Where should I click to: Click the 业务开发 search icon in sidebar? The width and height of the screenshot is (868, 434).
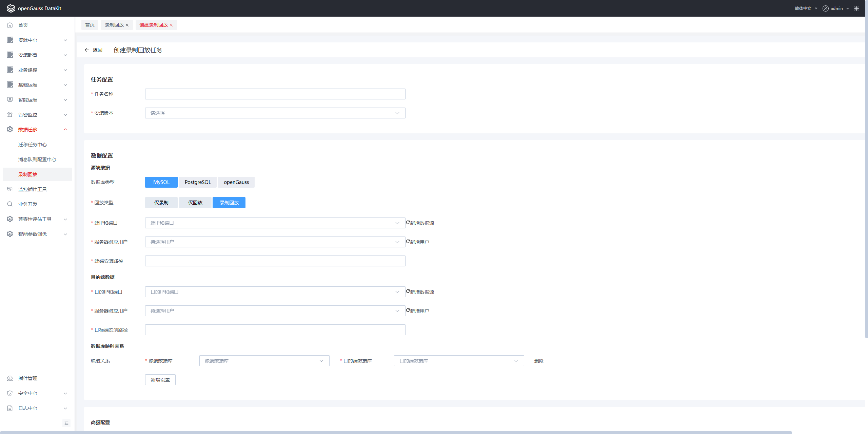pyautogui.click(x=10, y=204)
